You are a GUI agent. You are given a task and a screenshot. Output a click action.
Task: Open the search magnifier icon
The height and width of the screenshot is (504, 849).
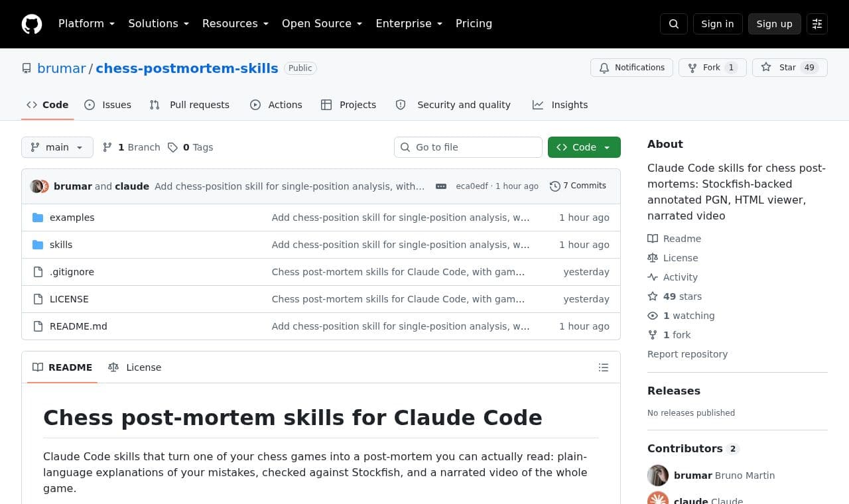674,24
